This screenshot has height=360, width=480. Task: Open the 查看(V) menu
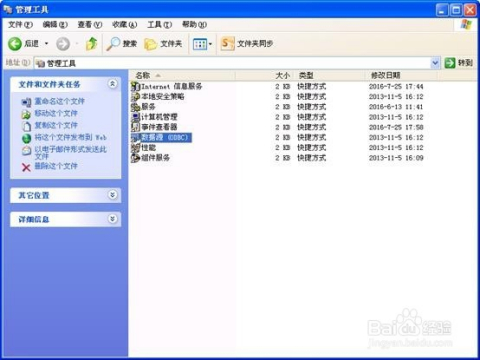pyautogui.click(x=90, y=24)
